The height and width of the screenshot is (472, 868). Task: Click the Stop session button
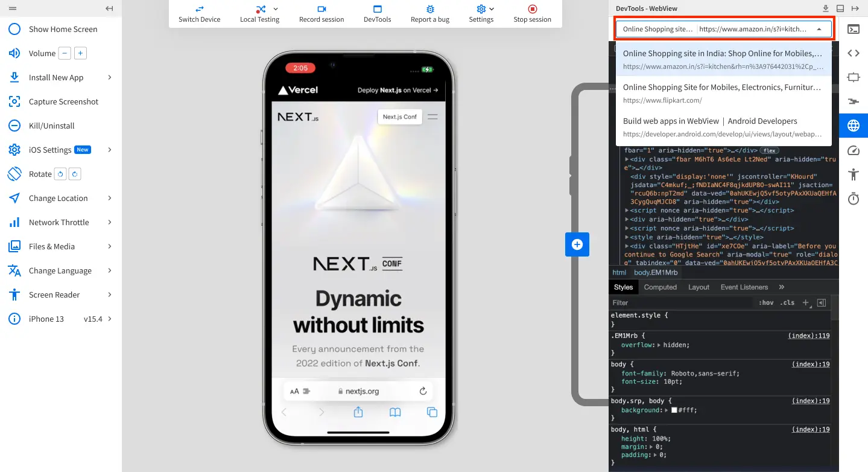point(531,13)
